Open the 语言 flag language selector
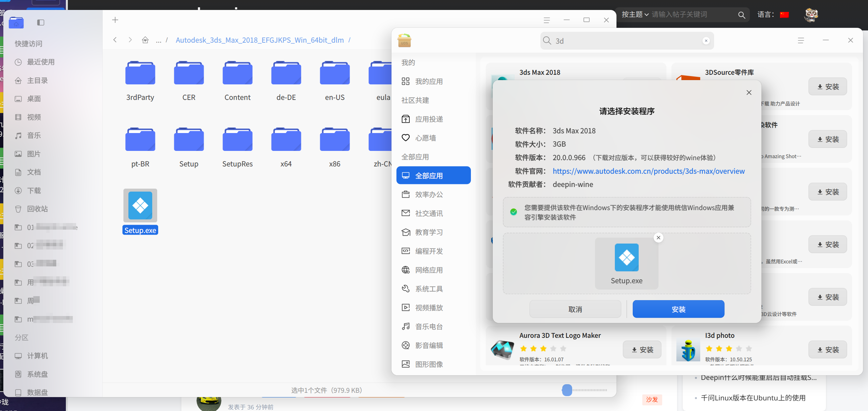This screenshot has width=868, height=411. pyautogui.click(x=785, y=15)
